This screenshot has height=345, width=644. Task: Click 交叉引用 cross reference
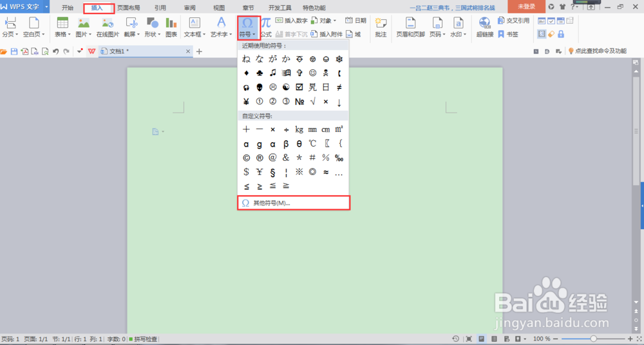pos(513,21)
